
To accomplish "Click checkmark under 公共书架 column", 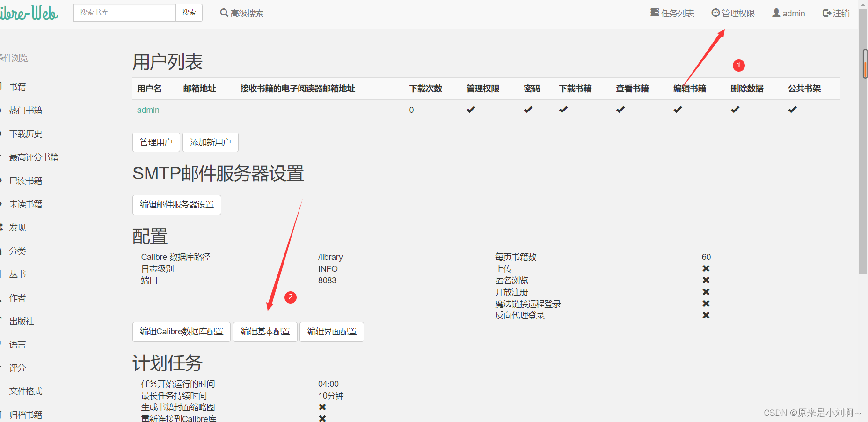I will tap(793, 110).
